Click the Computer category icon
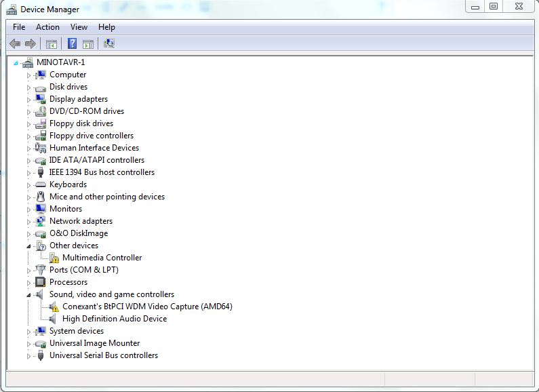 40,75
